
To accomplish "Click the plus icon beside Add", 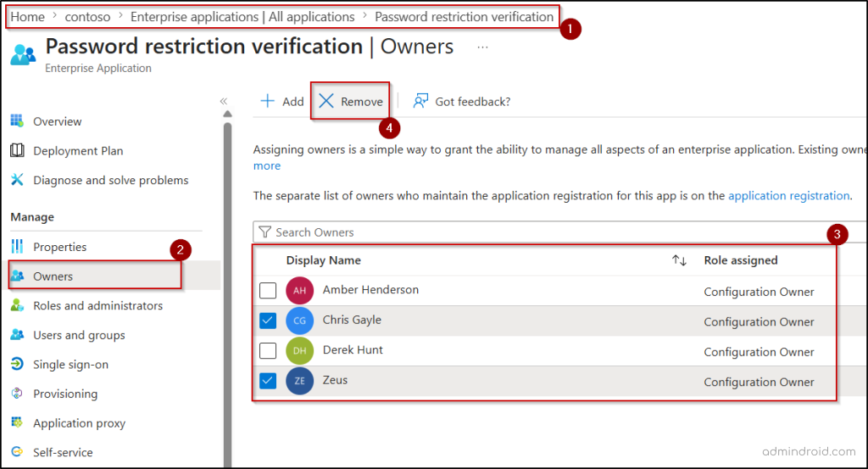I will pos(267,101).
